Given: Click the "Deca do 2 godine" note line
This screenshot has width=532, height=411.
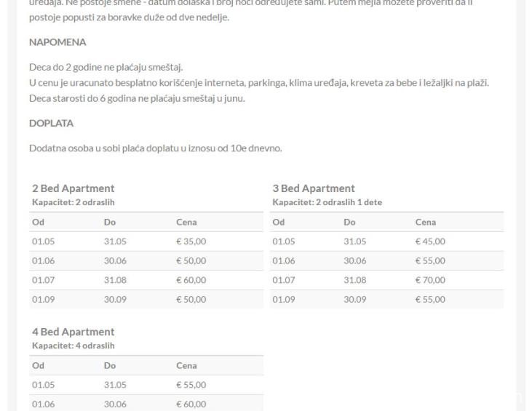Looking at the screenshot, I should (106, 68).
